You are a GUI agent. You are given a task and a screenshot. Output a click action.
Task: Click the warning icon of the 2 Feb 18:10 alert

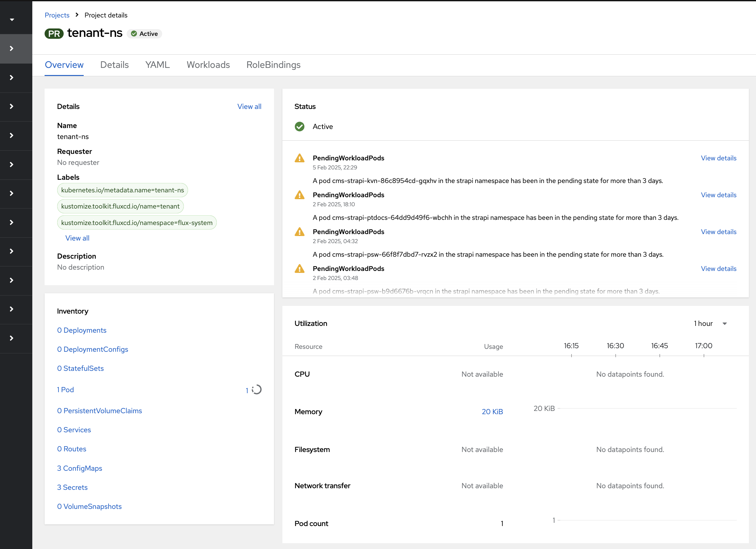(299, 195)
